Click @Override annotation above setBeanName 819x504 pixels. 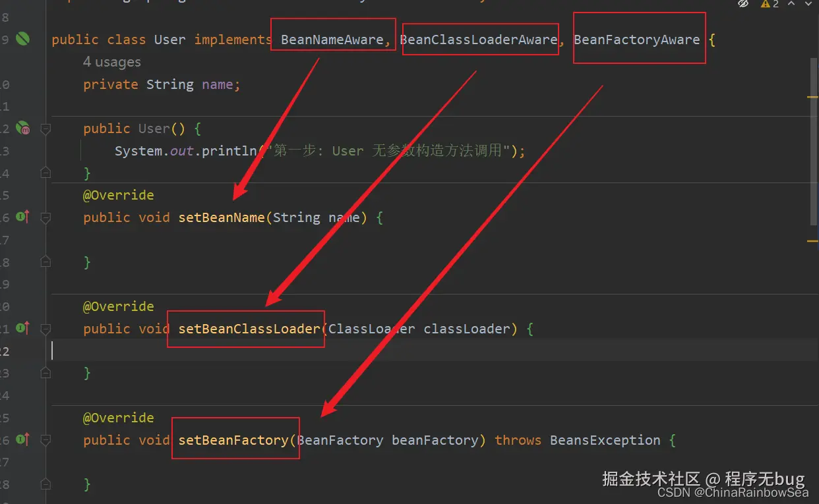pos(119,195)
